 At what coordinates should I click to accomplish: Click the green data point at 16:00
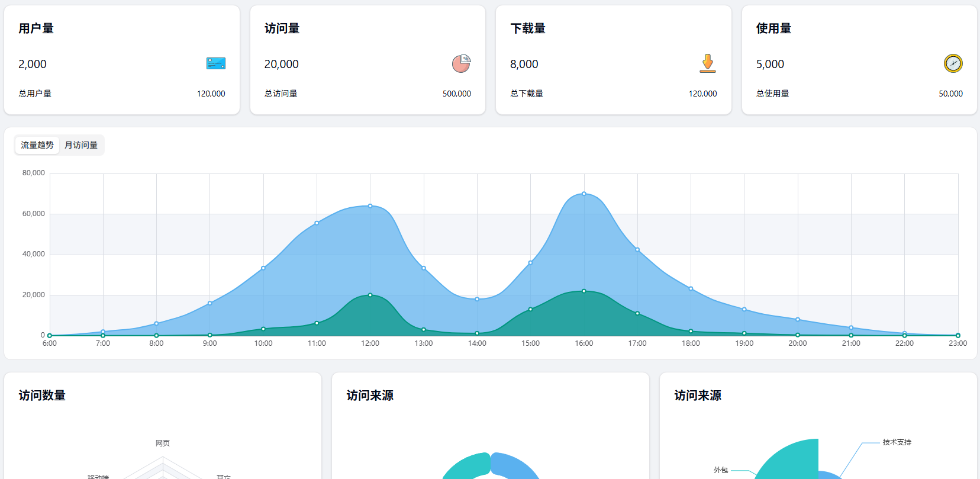tap(584, 291)
